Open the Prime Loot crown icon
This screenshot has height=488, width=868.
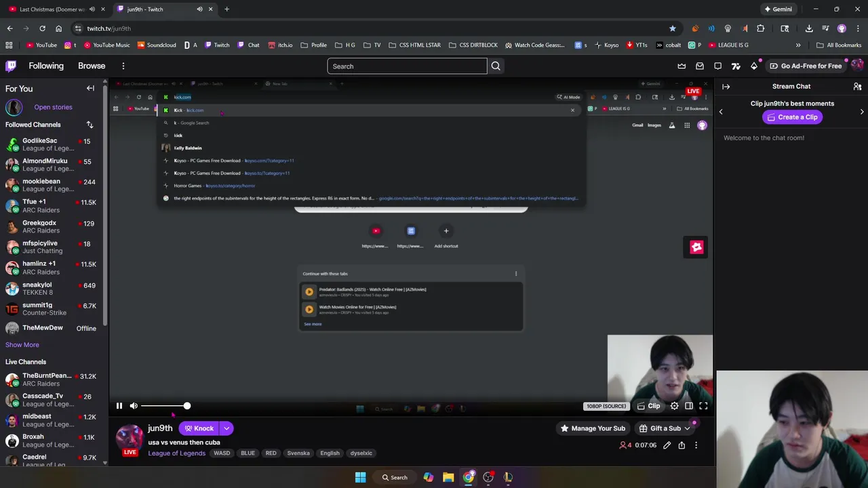click(x=682, y=66)
